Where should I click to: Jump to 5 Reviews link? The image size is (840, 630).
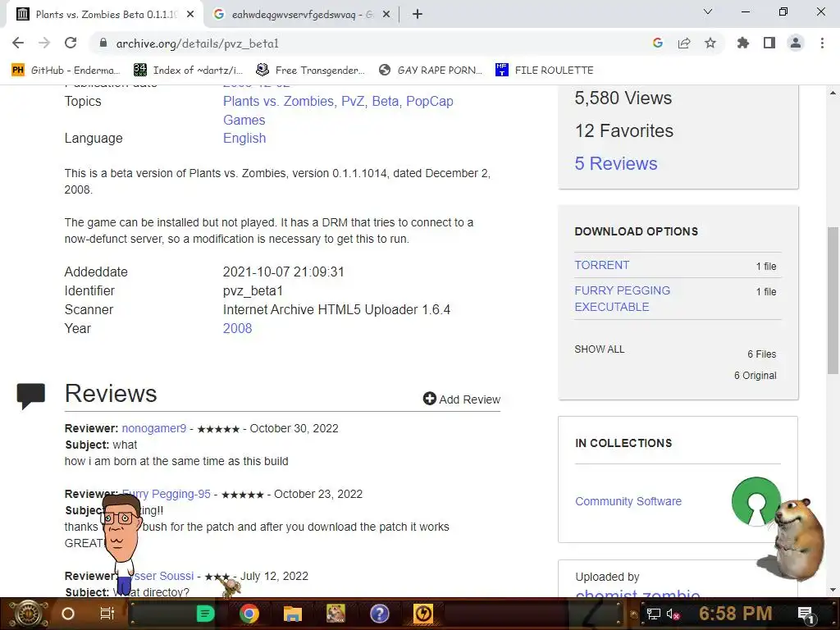[x=616, y=163]
